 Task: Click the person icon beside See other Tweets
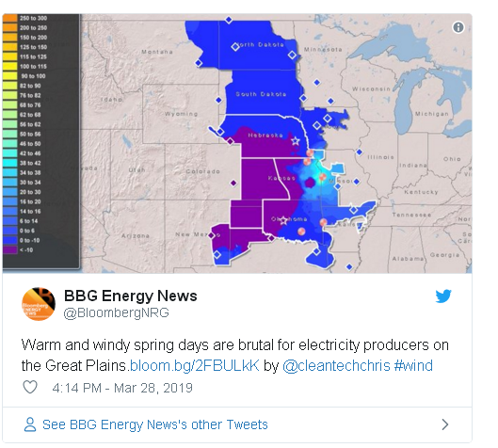[30, 424]
